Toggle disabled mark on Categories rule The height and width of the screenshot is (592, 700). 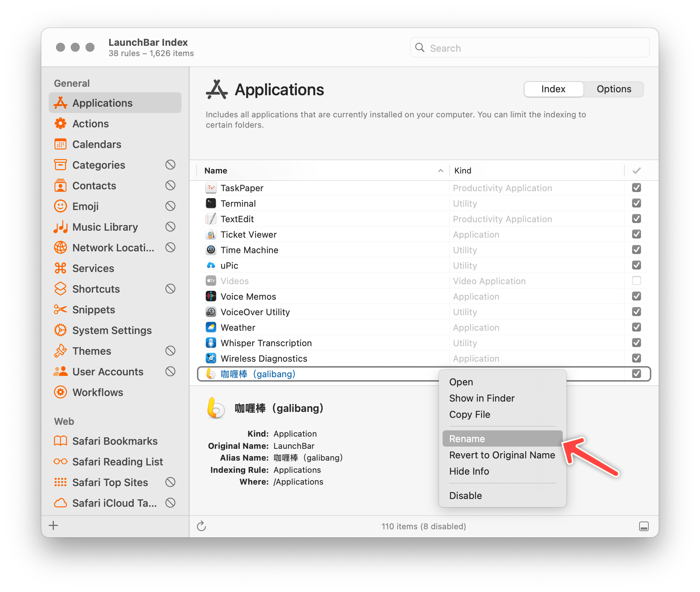pyautogui.click(x=170, y=165)
